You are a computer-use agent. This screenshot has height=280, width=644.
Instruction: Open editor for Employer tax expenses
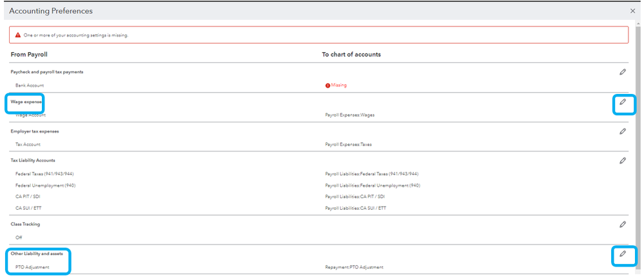click(622, 131)
